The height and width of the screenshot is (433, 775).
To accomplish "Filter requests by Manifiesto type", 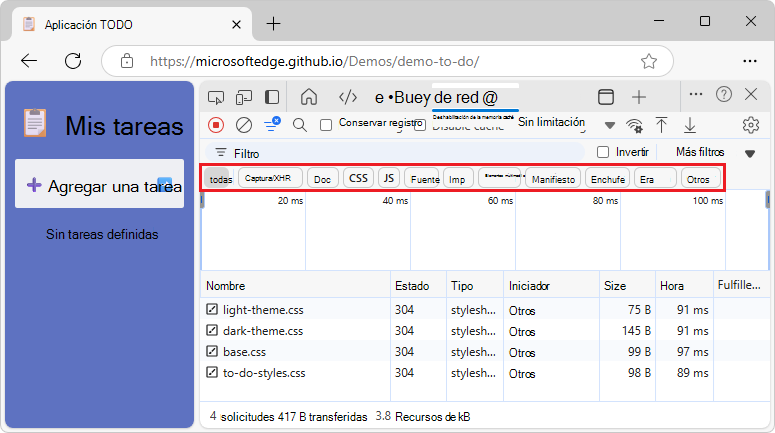I will 553,179.
